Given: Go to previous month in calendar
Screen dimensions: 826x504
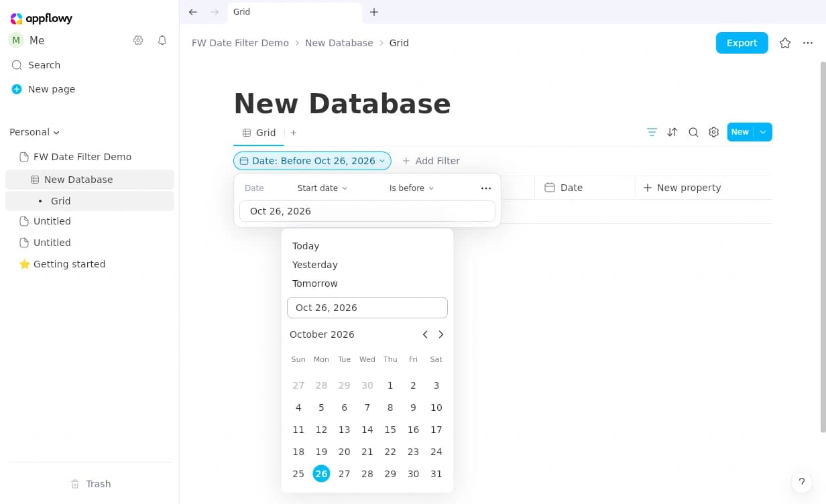Looking at the screenshot, I should coord(425,334).
